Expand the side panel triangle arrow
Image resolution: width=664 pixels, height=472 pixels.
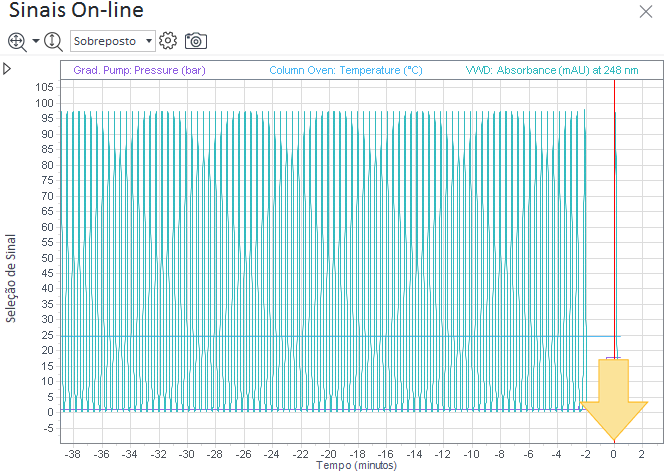point(6,69)
